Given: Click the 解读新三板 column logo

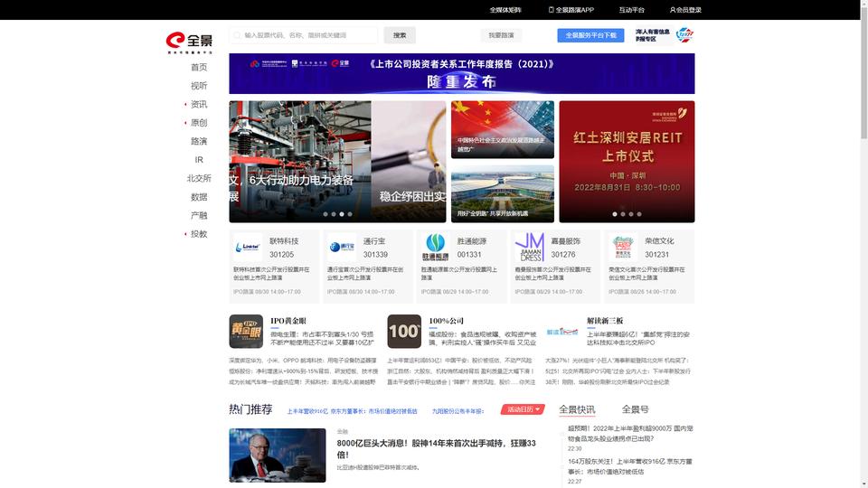Looking at the screenshot, I should [x=561, y=332].
